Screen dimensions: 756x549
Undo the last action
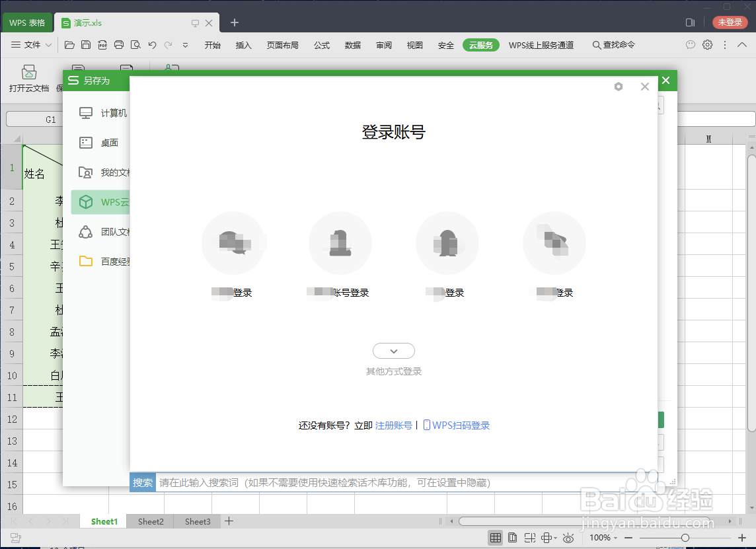[153, 45]
